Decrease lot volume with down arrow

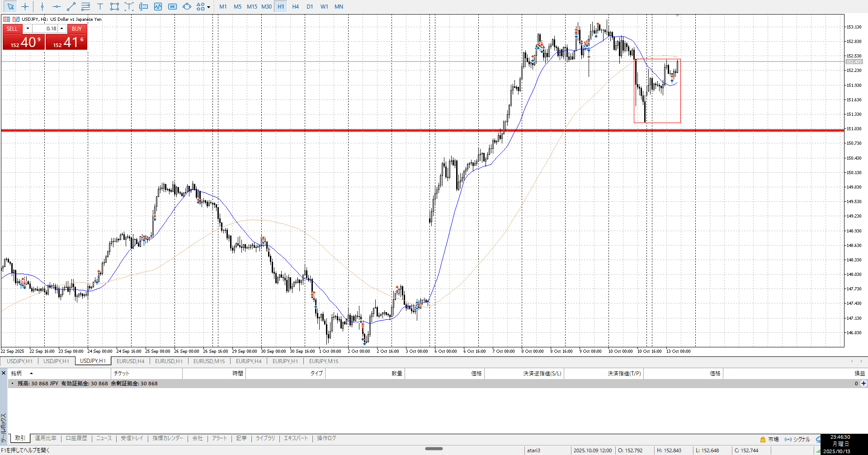coord(28,28)
